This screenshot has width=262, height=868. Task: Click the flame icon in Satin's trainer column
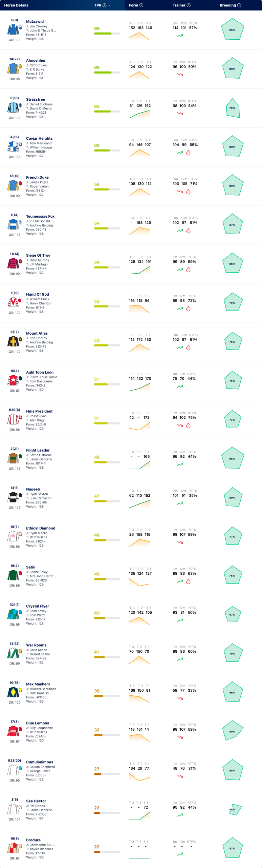pyautogui.click(x=189, y=581)
